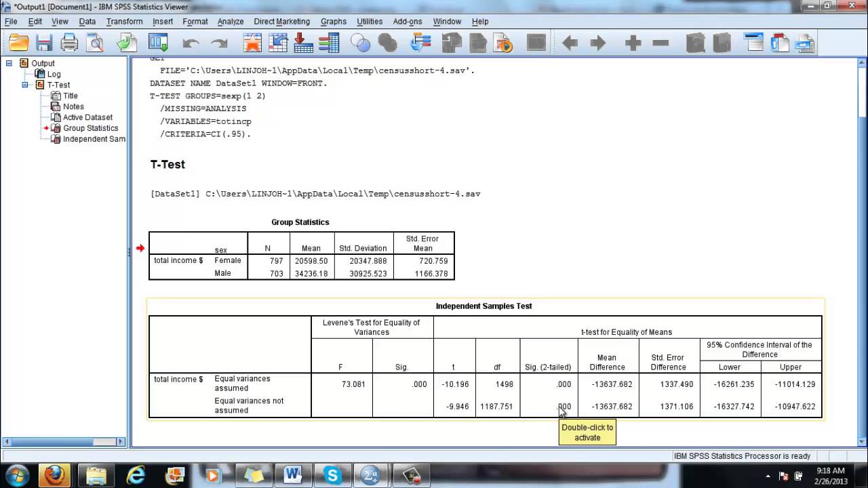Click the upper bound value -10947.622
The height and width of the screenshot is (488, 868).
[x=794, y=407]
